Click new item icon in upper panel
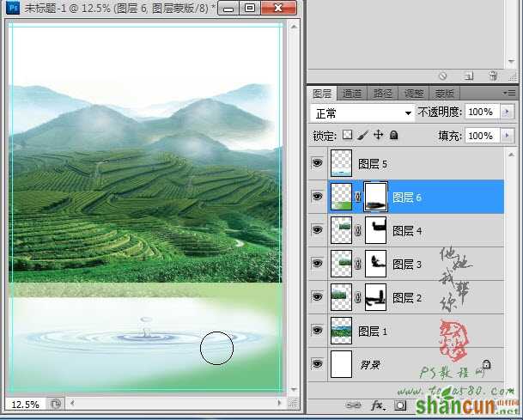523x420 pixels. pyautogui.click(x=469, y=76)
